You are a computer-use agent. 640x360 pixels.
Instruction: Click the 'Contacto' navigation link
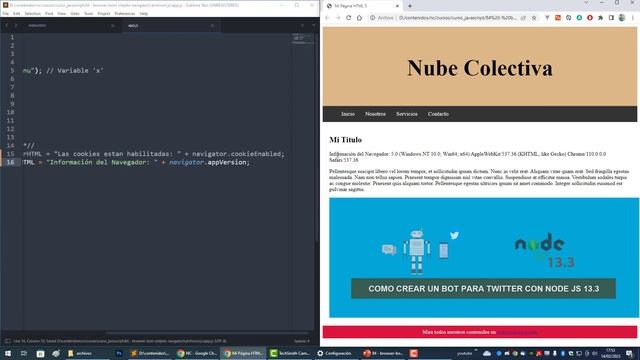[438, 114]
